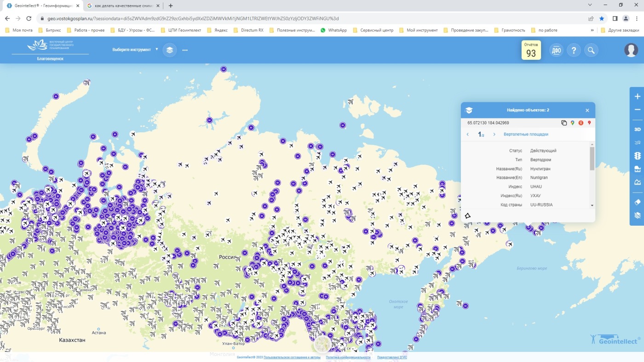Click the coordinates text 65.072130 184.042969
The height and width of the screenshot is (362, 644).
tap(488, 123)
